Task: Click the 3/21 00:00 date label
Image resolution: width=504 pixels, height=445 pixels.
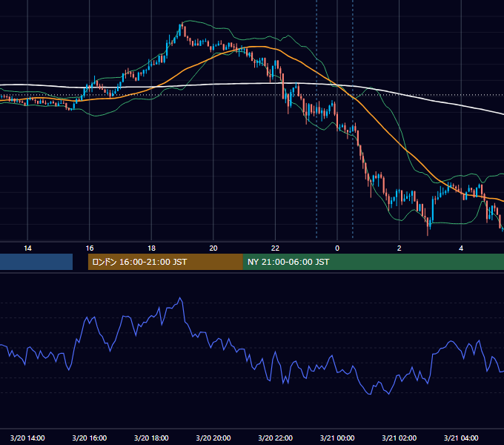Action: (337, 438)
